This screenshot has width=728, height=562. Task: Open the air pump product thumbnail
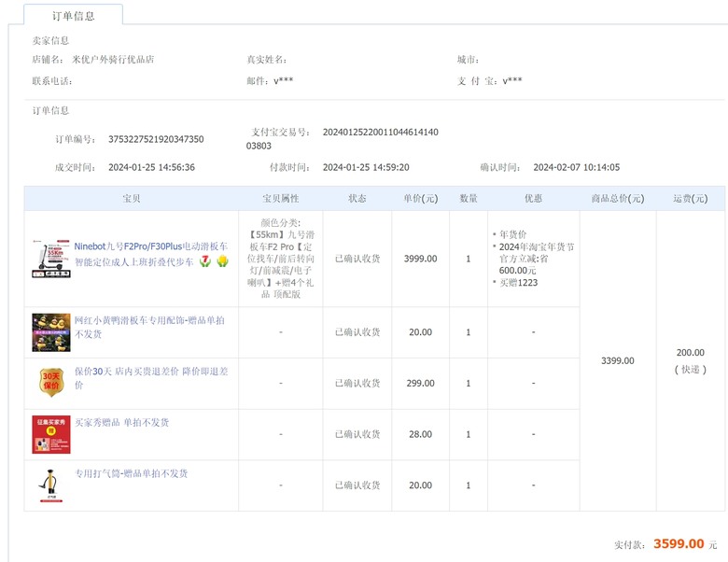[x=51, y=485]
